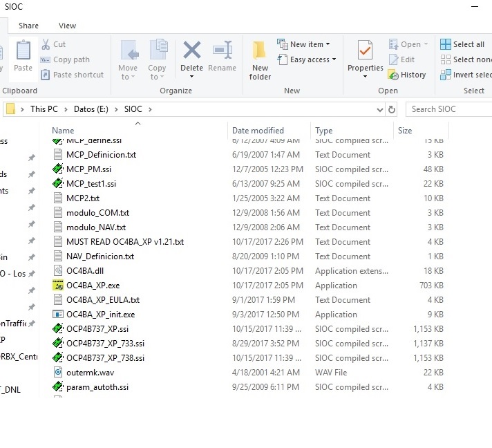Click the Delete icon in the ribbon
This screenshot has height=448, width=492.
pyautogui.click(x=191, y=50)
